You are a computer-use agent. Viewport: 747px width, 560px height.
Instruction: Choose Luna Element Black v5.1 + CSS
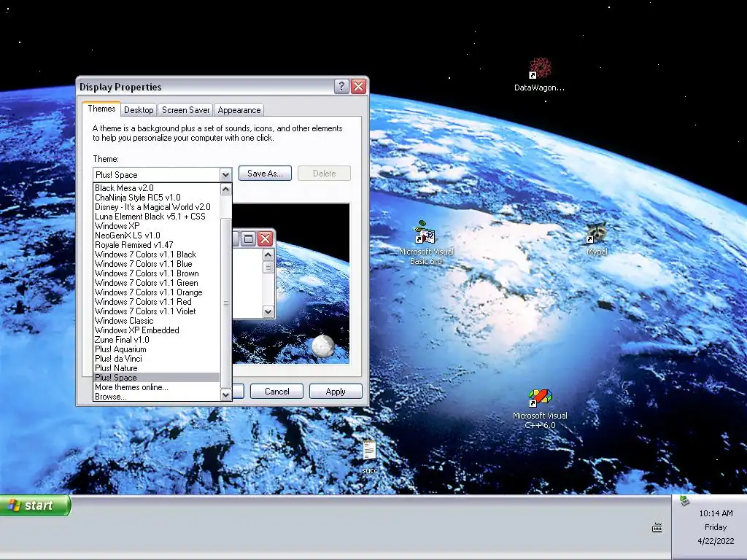point(157,217)
